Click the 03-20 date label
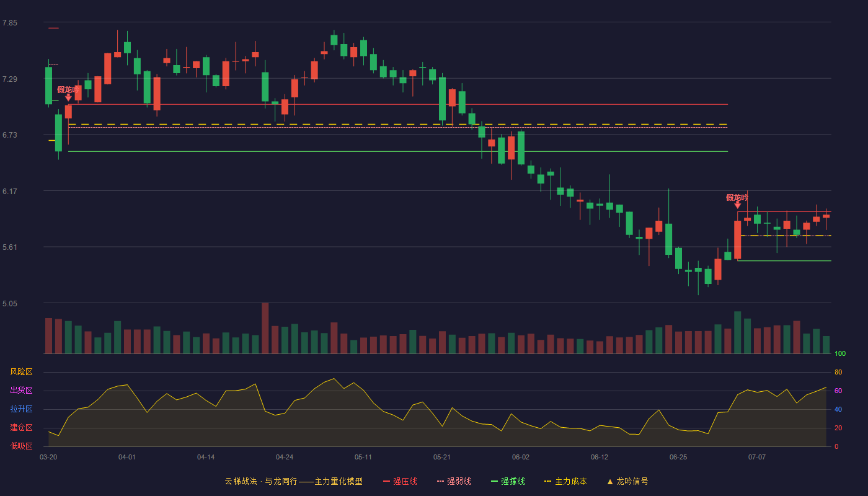Viewport: 868px width, 496px height. point(48,457)
